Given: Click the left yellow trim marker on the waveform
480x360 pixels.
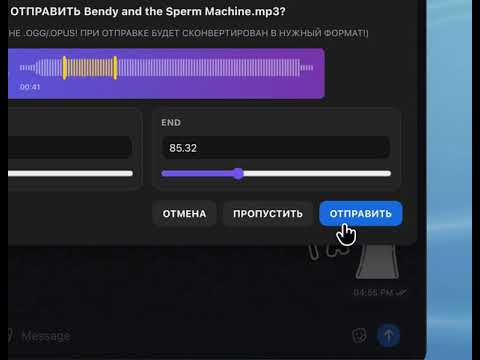Looking at the screenshot, I should (64, 68).
